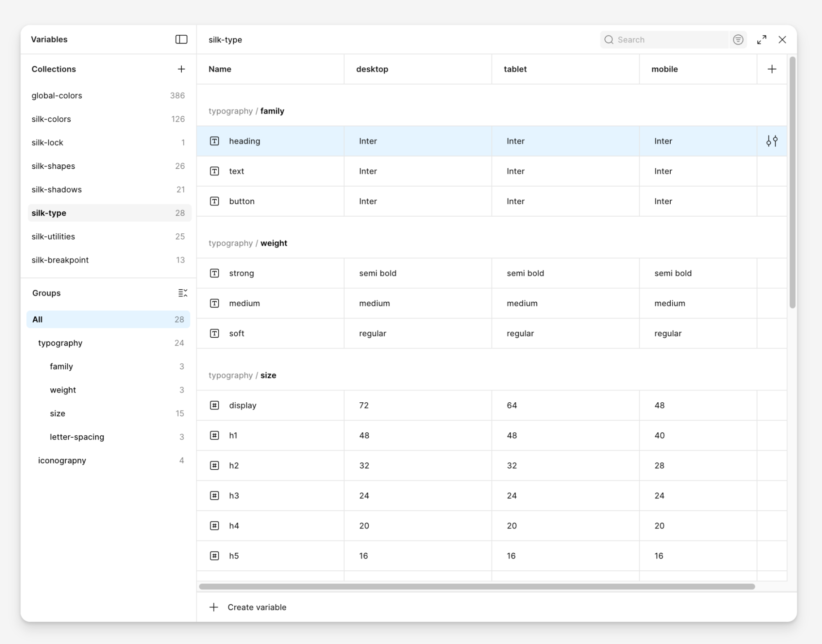Expand the variables window to fullscreen
Viewport: 822px width, 644px height.
762,39
